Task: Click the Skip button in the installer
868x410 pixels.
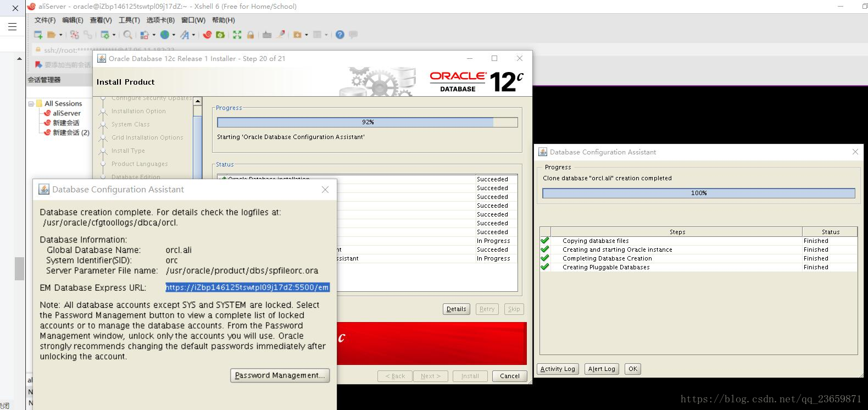Action: click(x=514, y=309)
